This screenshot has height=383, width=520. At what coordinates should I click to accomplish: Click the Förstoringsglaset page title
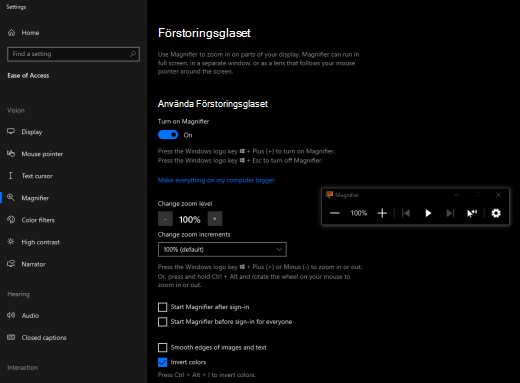pos(204,33)
